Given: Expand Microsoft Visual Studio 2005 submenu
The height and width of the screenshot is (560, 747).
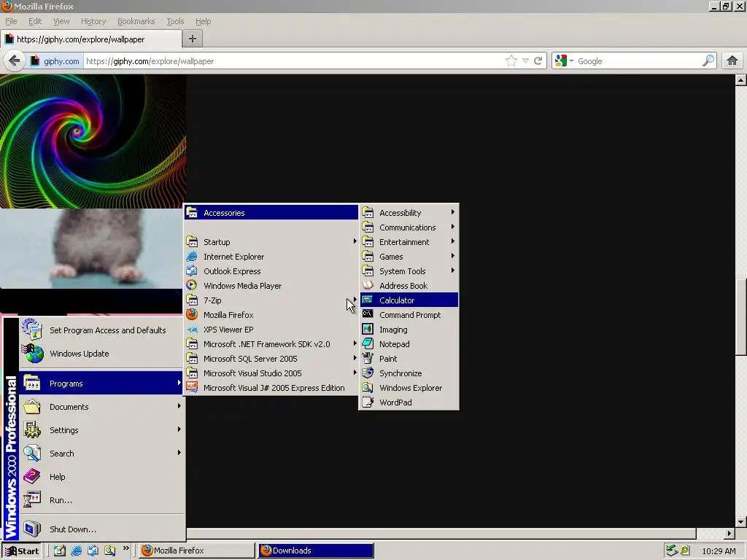Looking at the screenshot, I should (x=355, y=373).
